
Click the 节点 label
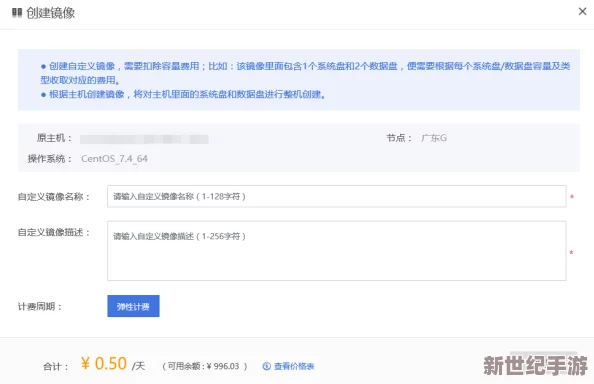click(x=399, y=138)
